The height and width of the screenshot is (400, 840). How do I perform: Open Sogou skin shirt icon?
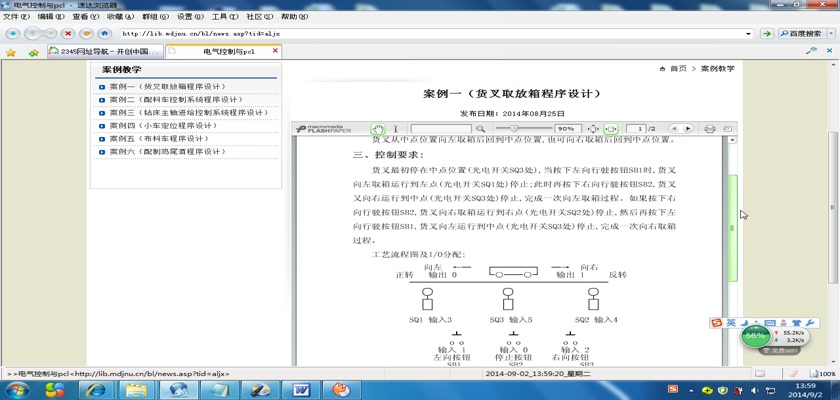[x=796, y=323]
